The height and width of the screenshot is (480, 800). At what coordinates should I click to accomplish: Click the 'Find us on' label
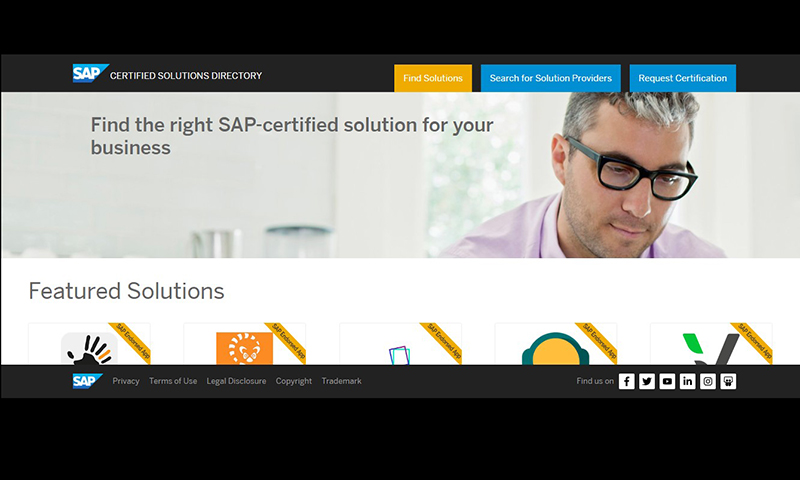(595, 381)
